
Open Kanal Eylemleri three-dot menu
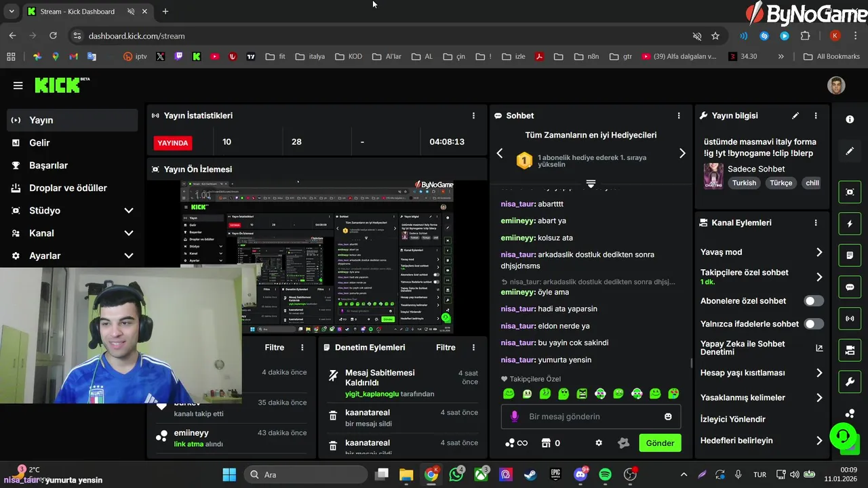pyautogui.click(x=816, y=222)
